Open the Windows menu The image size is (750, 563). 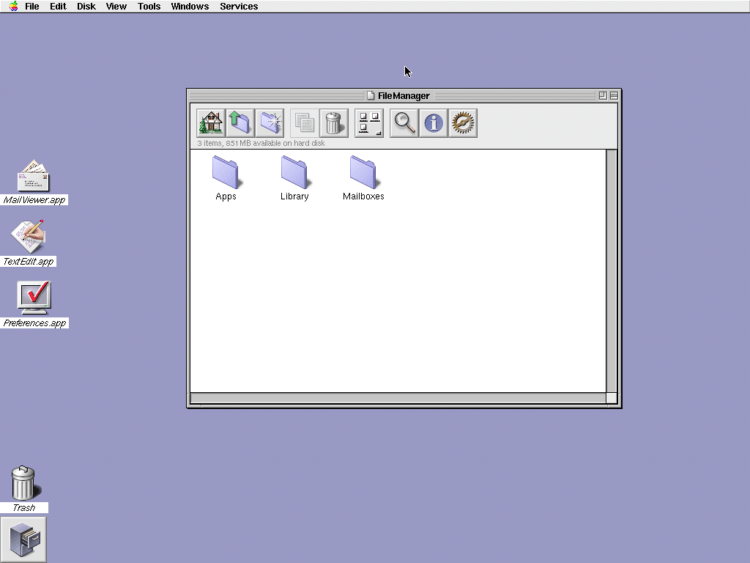pos(190,6)
